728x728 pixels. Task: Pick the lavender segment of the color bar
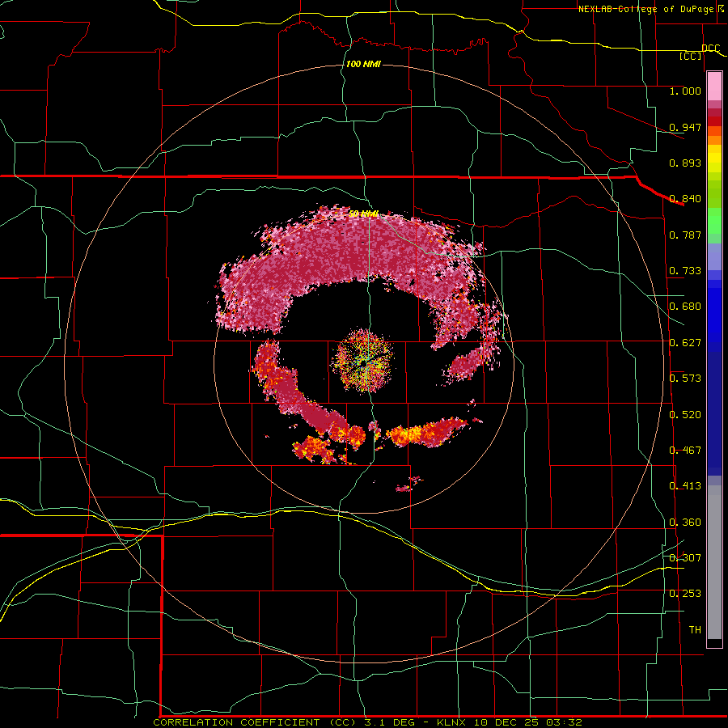point(714,256)
